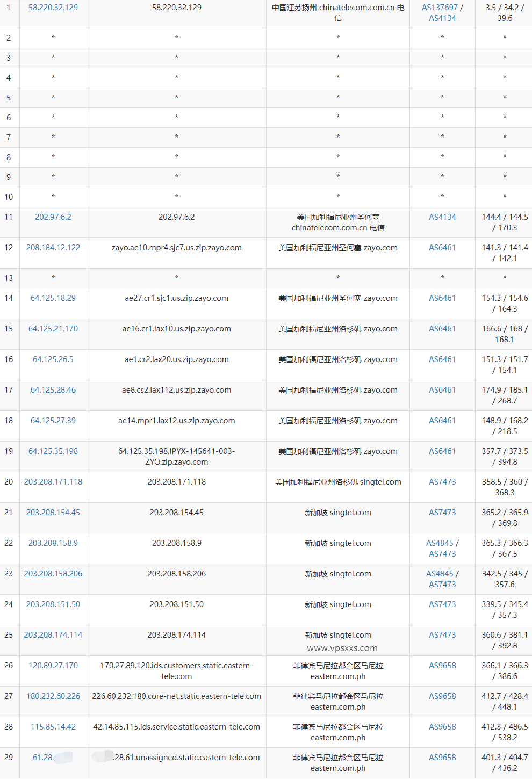Open IP link 64.125.35.198
The width and height of the screenshot is (532, 779).
pyautogui.click(x=53, y=451)
